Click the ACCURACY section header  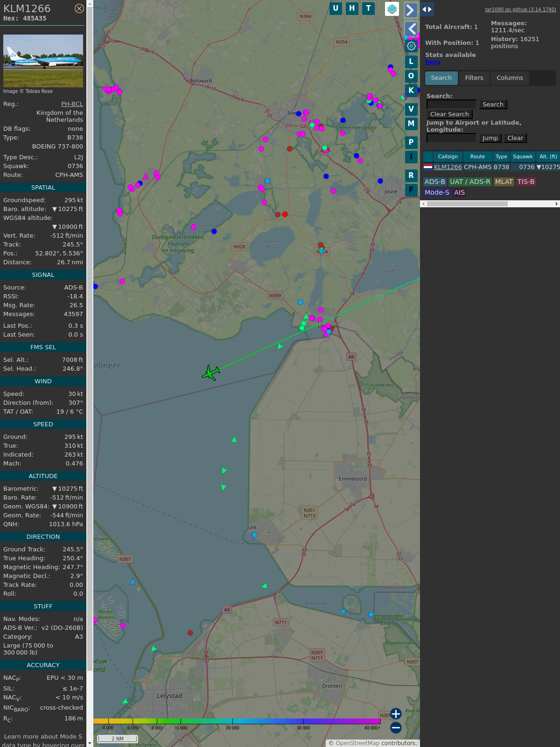[43, 665]
